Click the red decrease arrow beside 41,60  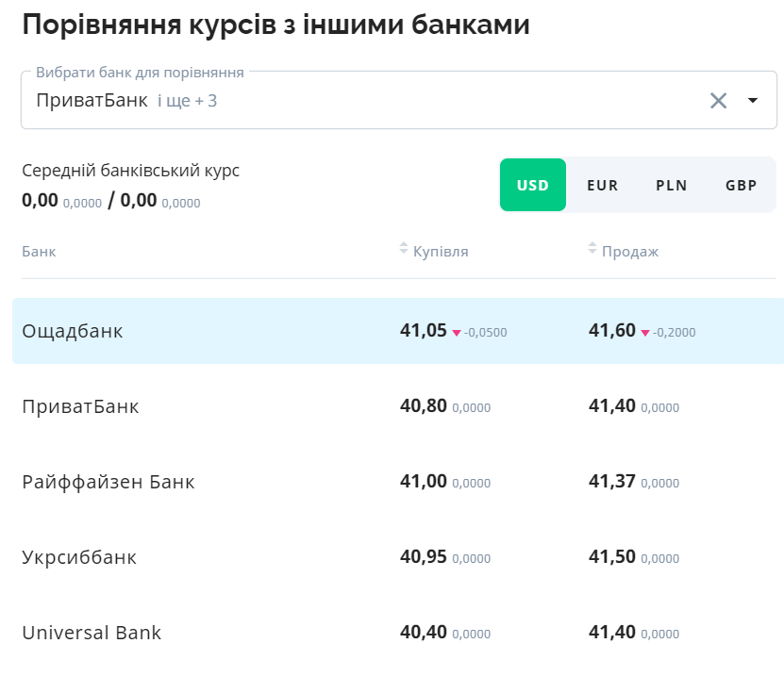[x=646, y=332]
